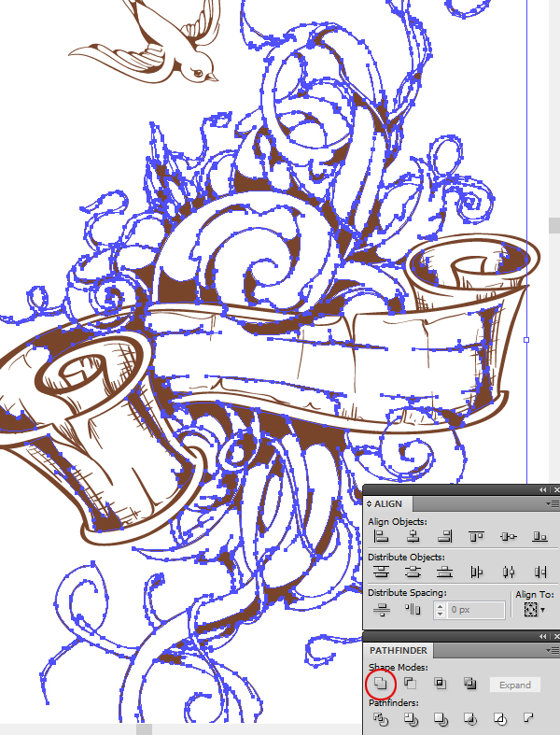Close the Pathfinder panel
This screenshot has height=735, width=560.
click(556, 636)
